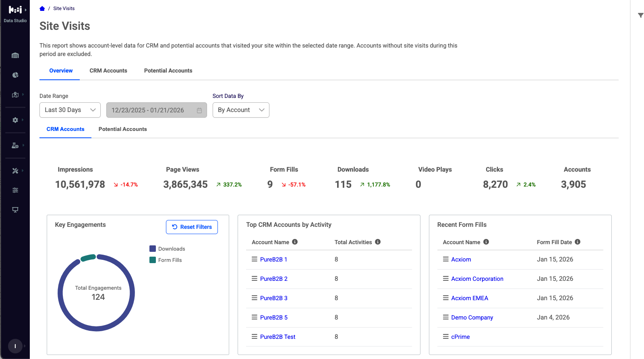This screenshot has height=359, width=644.
Task: Open the warehouse icon in the sidebar
Action: [x=15, y=56]
